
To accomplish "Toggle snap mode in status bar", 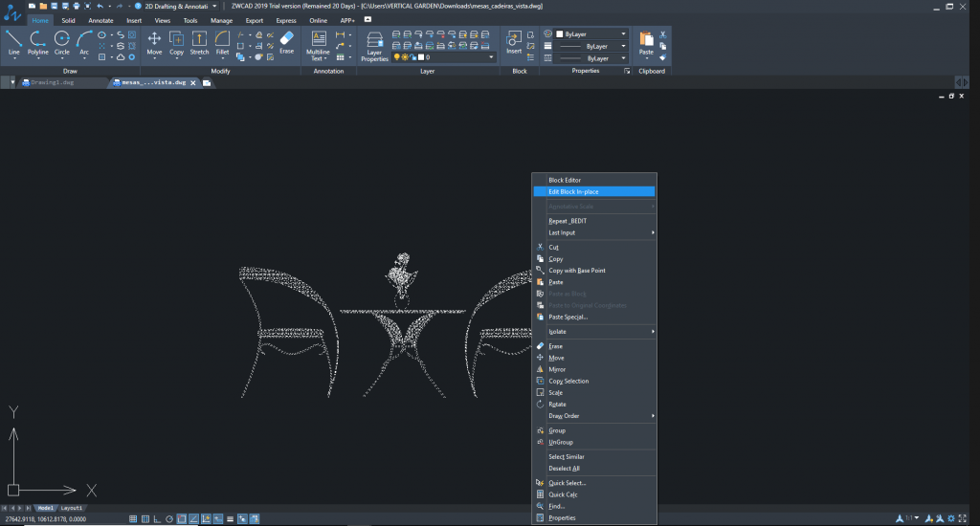I will pos(133,518).
